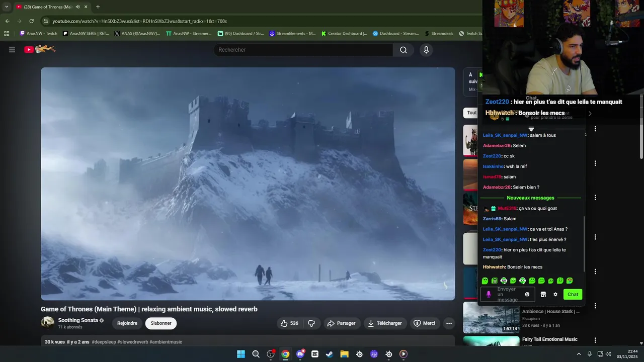The height and width of the screenshot is (362, 644).
Task: Click the Rejoindre join button
Action: point(127,323)
